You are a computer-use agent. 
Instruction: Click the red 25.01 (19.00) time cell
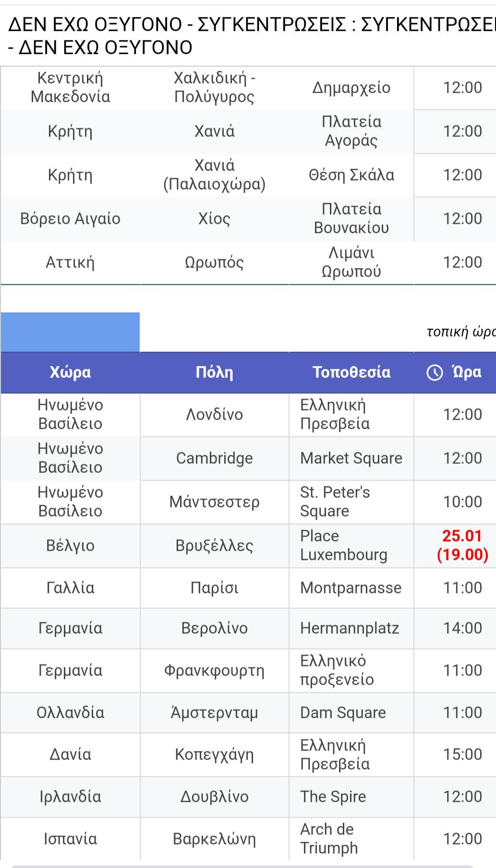[x=462, y=545]
